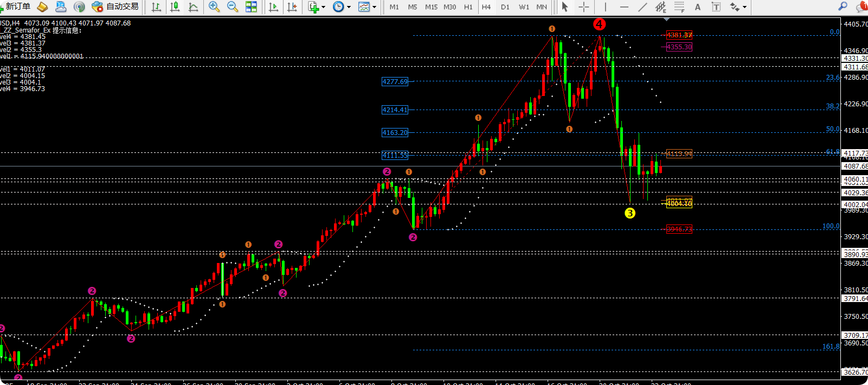Image resolution: width=868 pixels, height=385 pixels.
Task: Click the New Order (新订单) button
Action: point(16,7)
